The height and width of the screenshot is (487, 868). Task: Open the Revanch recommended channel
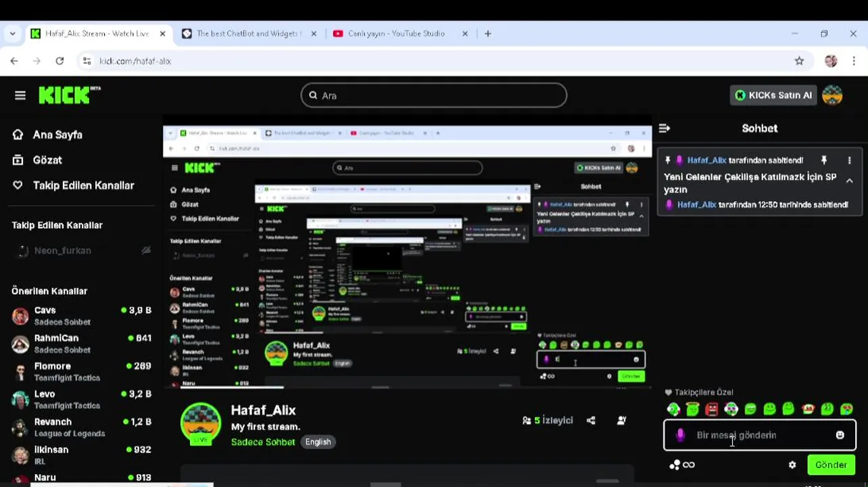click(x=82, y=427)
